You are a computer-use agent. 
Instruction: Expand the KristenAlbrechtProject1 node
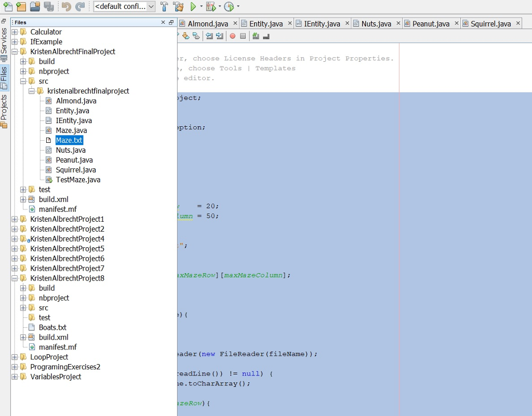pos(14,219)
